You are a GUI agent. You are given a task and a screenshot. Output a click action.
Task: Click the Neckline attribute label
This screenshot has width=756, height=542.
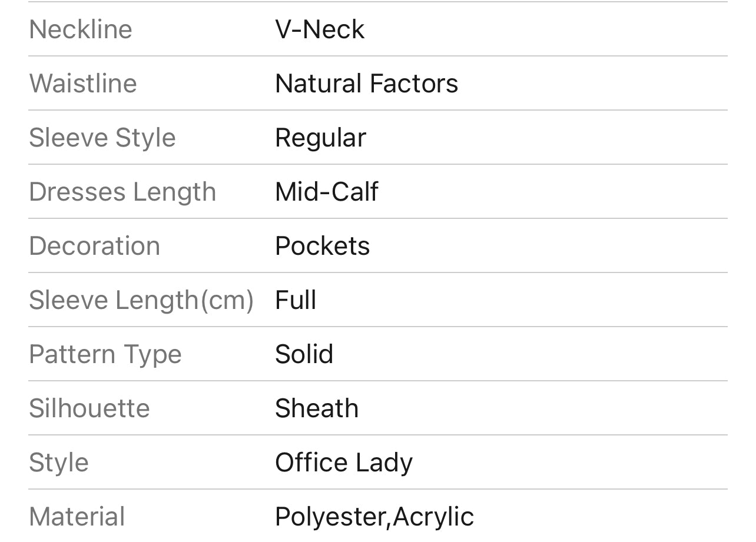point(81,29)
